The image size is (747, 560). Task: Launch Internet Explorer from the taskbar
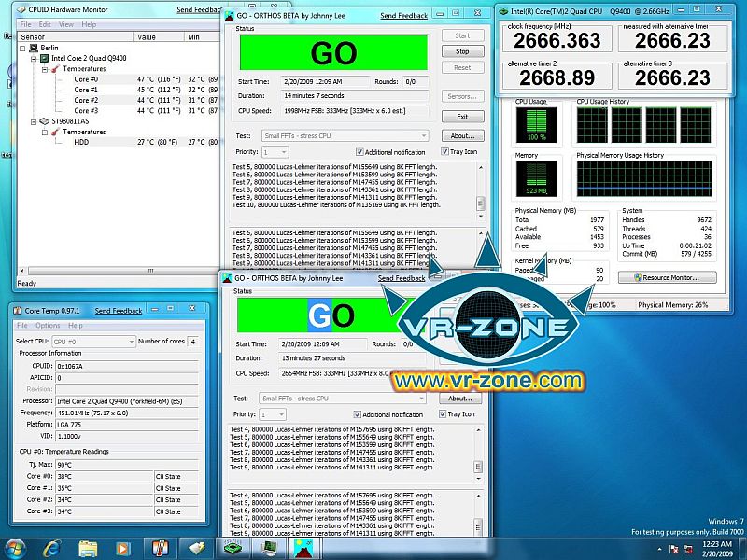[x=53, y=547]
